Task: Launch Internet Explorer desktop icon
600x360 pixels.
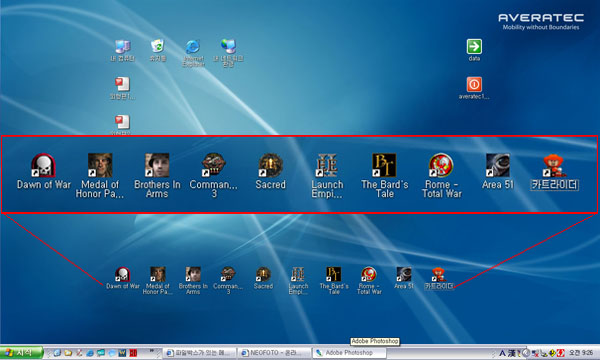Action: pos(193,53)
